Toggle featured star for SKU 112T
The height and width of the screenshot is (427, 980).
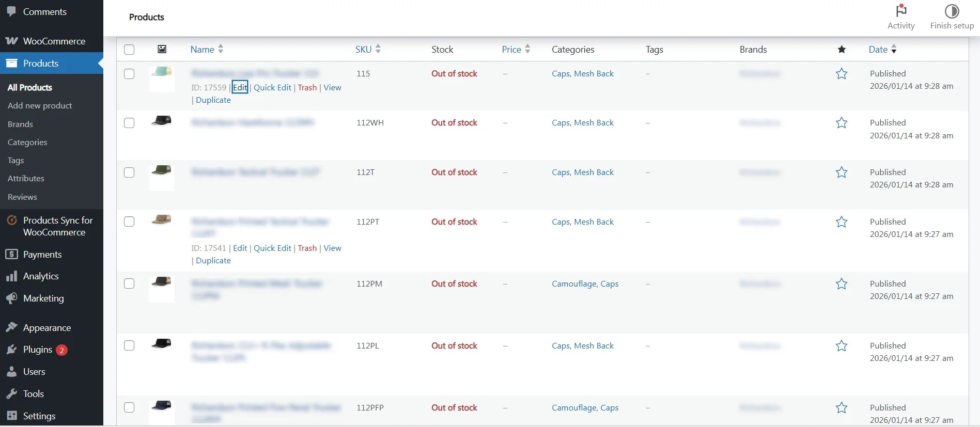point(842,172)
